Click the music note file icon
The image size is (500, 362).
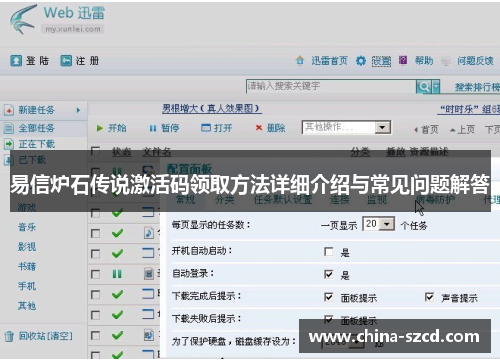click(149, 233)
